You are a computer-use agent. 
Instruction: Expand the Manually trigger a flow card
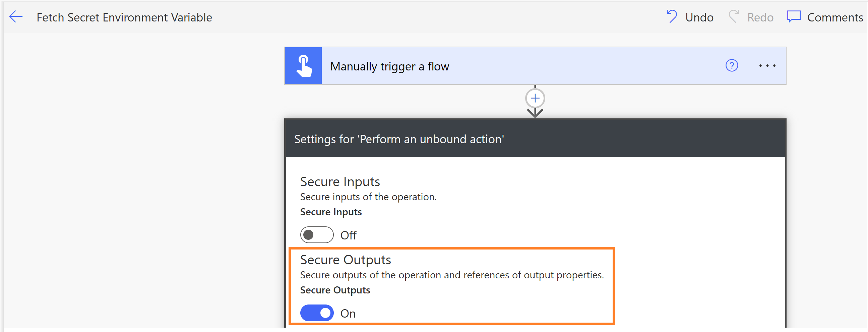tap(389, 66)
